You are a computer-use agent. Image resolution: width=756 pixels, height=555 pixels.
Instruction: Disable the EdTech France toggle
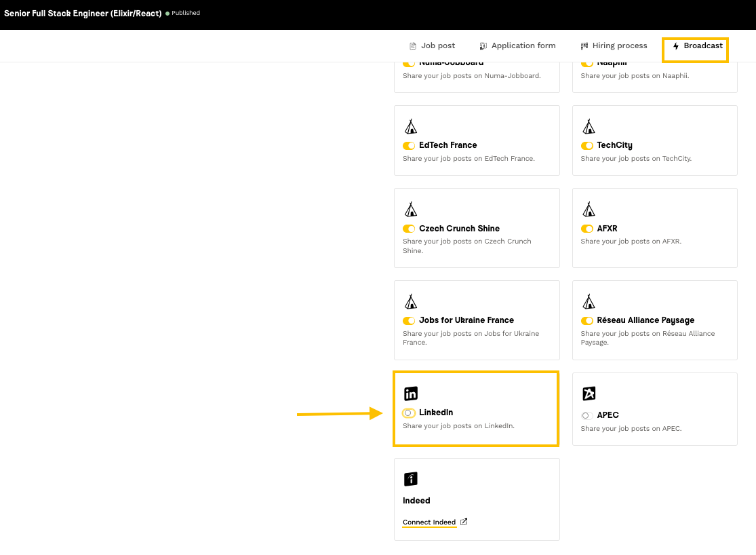click(408, 146)
